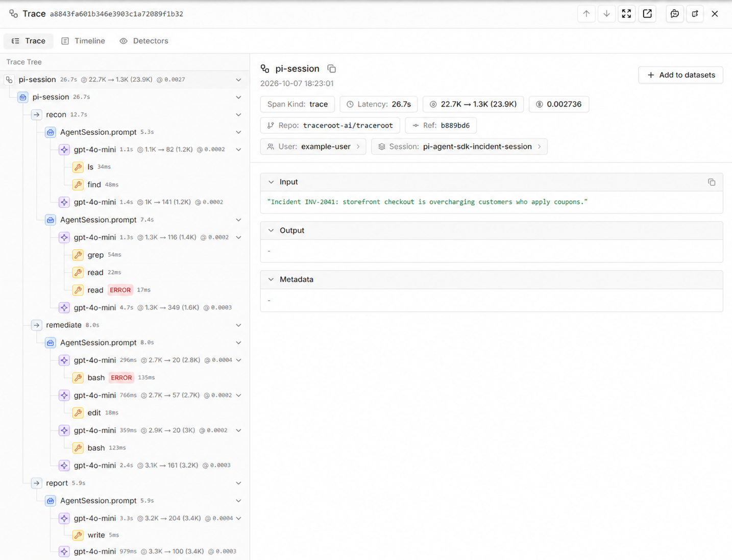Open the comments chat icon
The width and height of the screenshot is (732, 560).
(675, 14)
